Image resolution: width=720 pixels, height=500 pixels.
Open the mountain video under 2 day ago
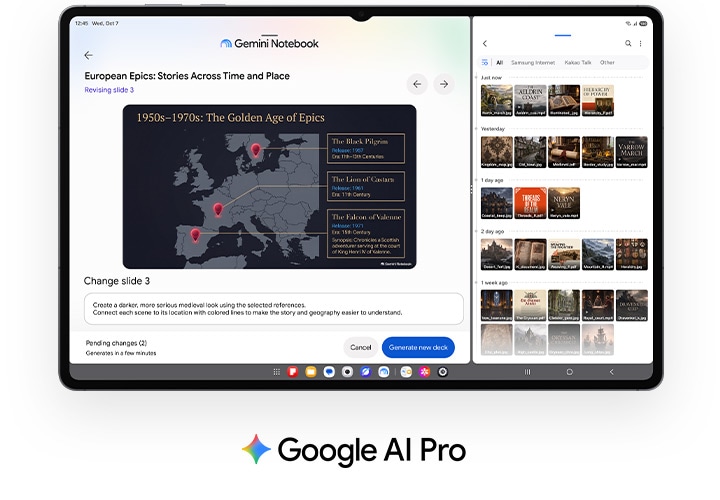pos(598,254)
